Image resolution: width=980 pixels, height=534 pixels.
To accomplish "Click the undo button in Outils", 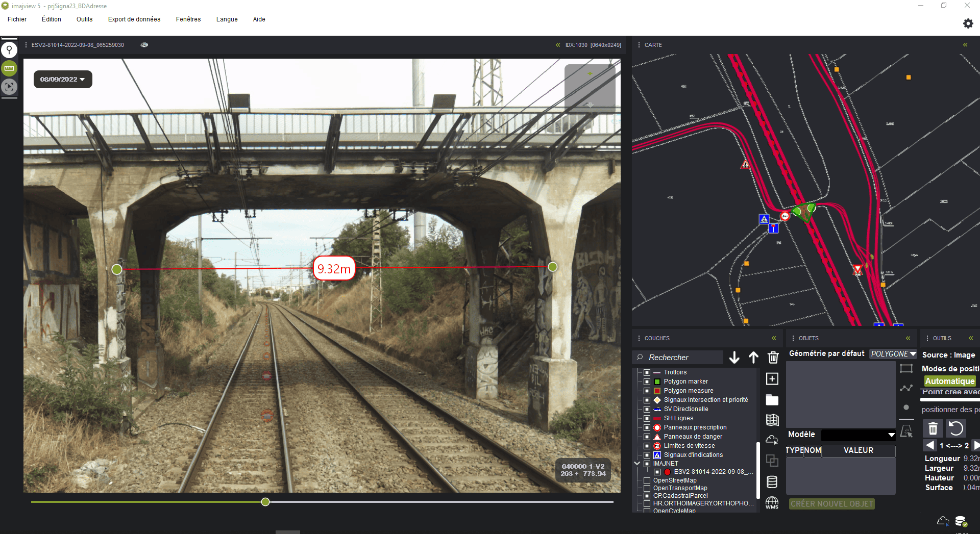I will click(x=956, y=428).
